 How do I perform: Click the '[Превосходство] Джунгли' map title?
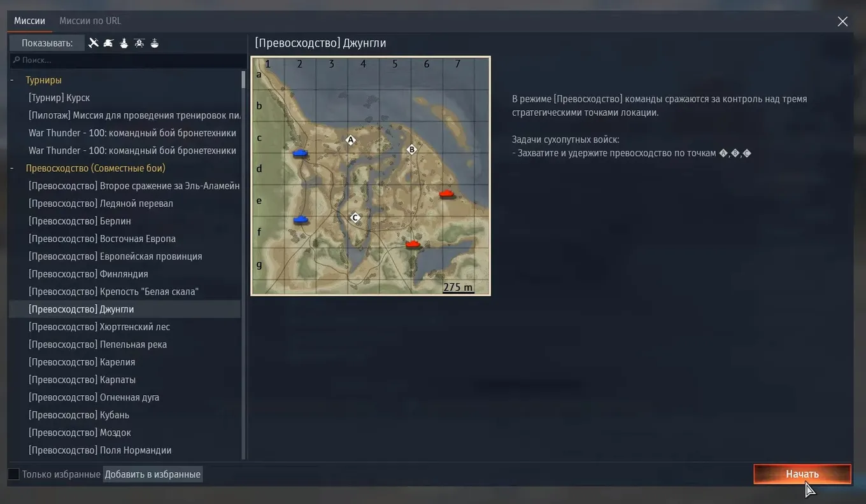click(x=320, y=43)
